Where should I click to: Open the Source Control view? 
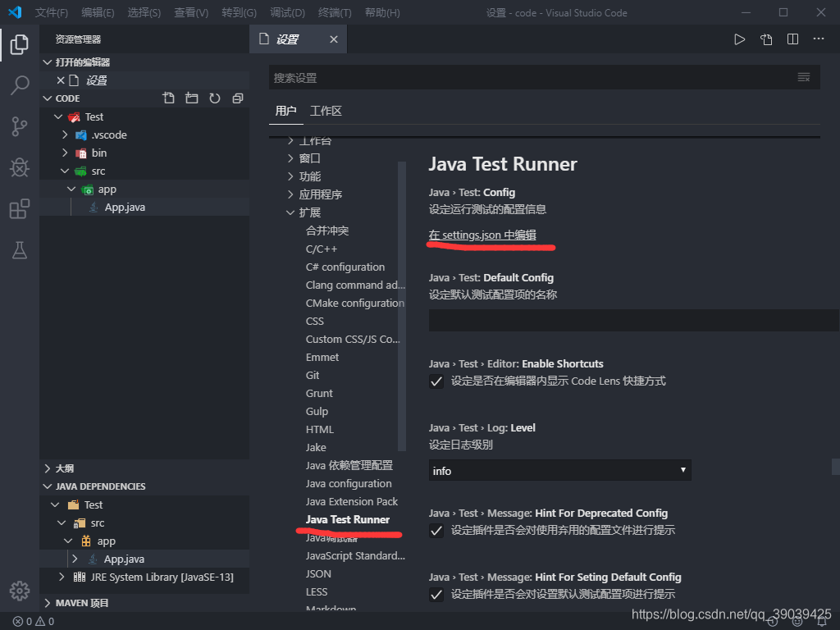[20, 126]
